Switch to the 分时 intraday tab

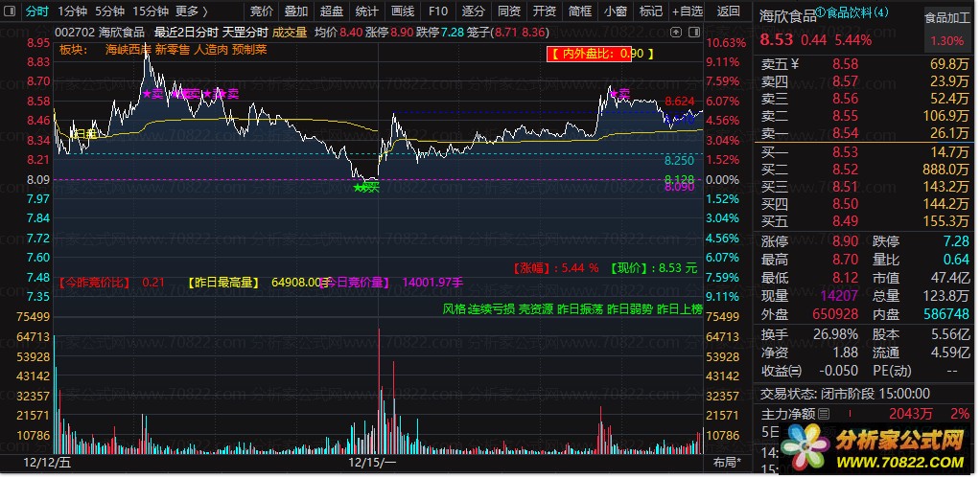[36, 11]
